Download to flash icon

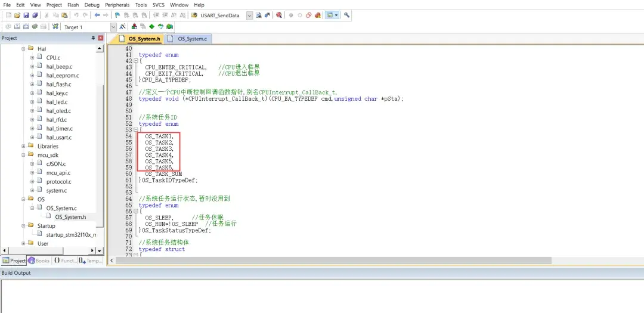55,27
